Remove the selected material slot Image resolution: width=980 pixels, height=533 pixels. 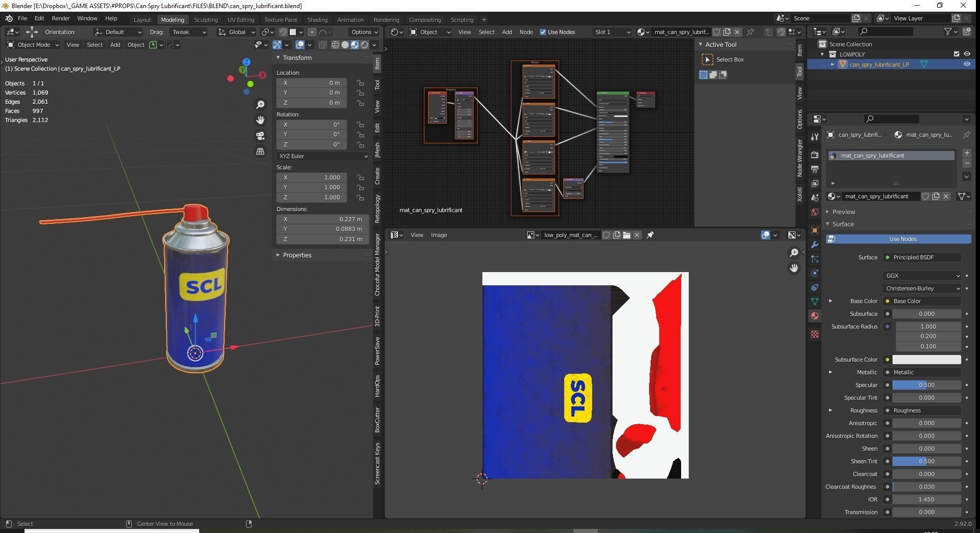pos(966,163)
